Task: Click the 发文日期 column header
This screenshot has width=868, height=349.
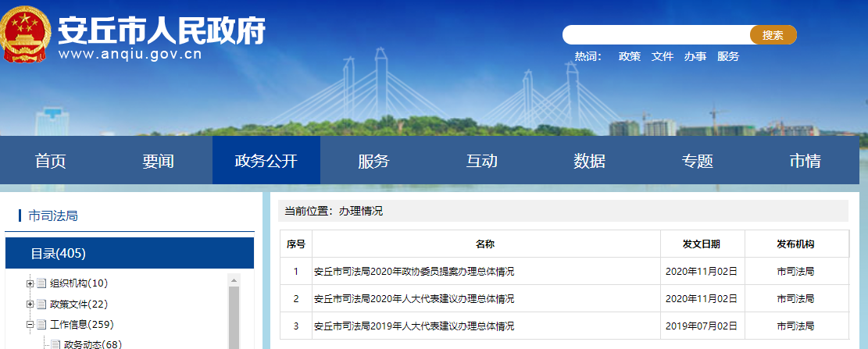Action: [702, 244]
